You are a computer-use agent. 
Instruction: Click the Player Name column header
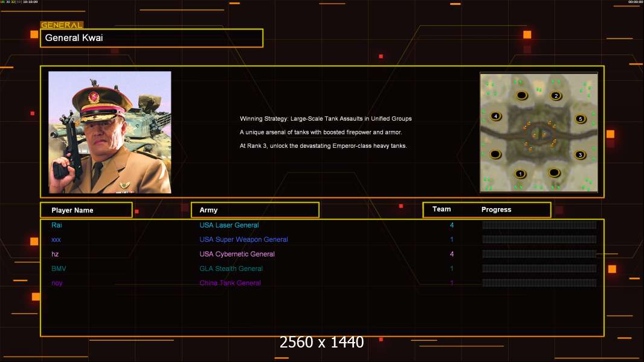point(86,210)
